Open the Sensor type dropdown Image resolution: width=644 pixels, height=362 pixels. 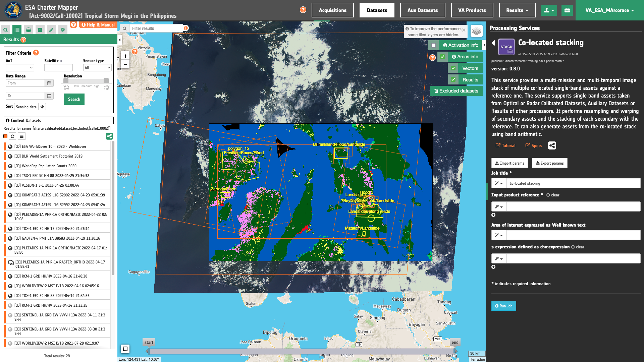97,68
